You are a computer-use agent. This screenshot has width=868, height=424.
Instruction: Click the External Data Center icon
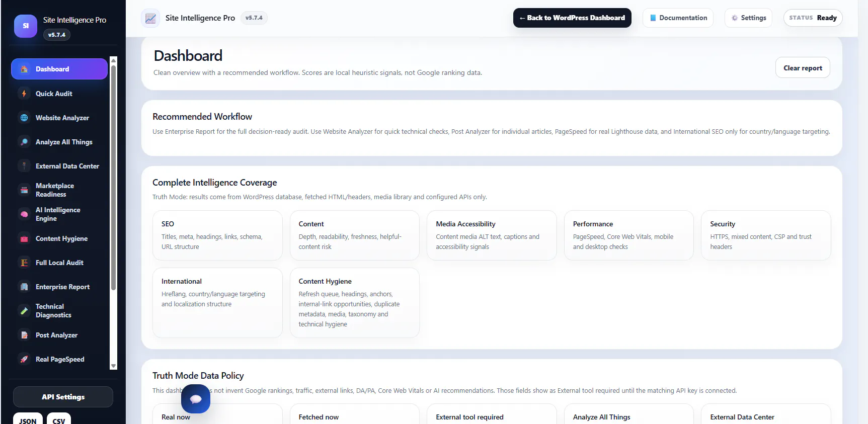(x=24, y=166)
